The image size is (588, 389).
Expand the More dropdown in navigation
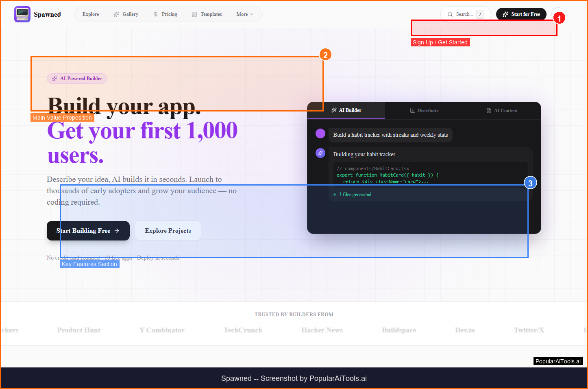pos(245,14)
